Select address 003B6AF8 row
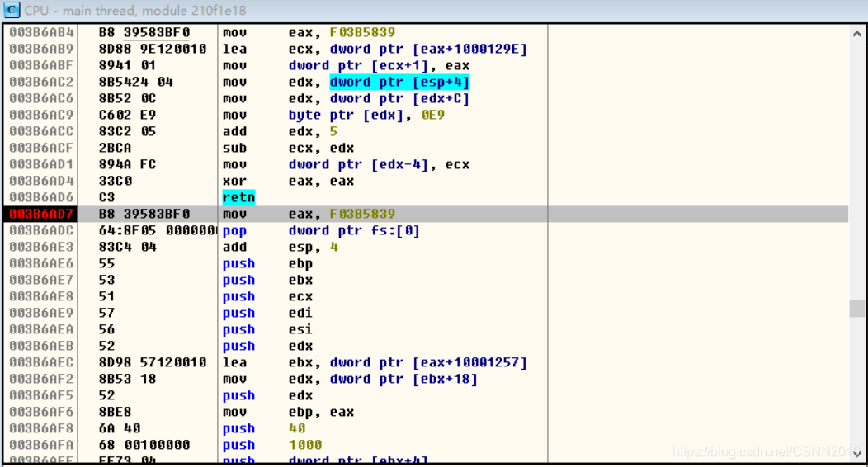Screen dimensions: 868x467 425,429
